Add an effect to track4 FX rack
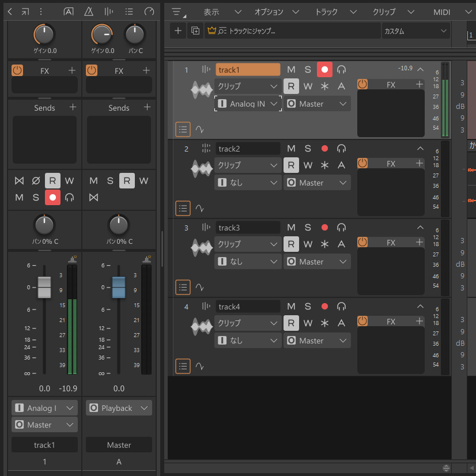Screen dimensions: 476x476 419,321
